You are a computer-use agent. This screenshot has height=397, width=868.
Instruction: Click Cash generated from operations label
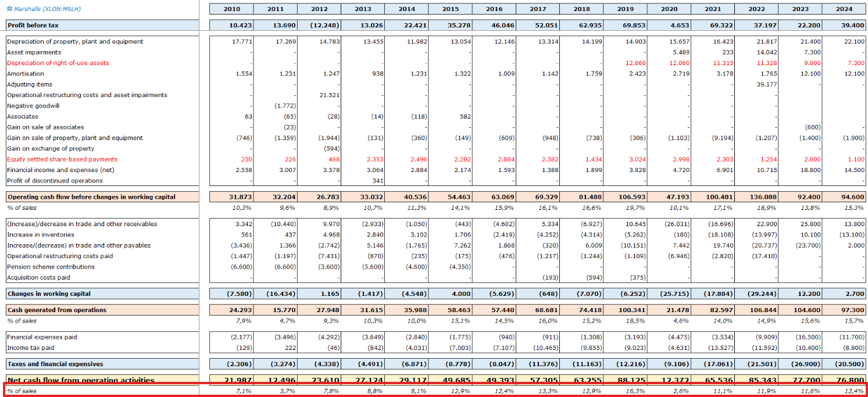pyautogui.click(x=57, y=310)
